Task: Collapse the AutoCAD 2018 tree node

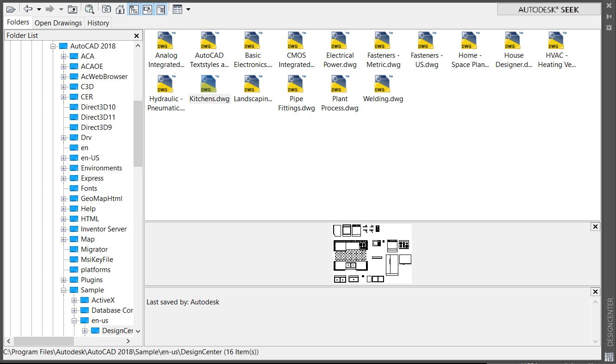Action: [x=53, y=46]
